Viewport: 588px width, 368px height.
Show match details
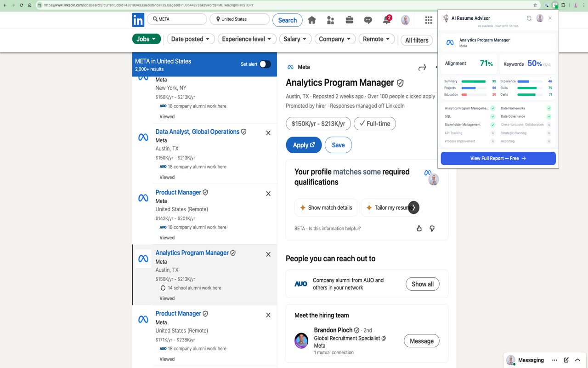click(x=326, y=207)
